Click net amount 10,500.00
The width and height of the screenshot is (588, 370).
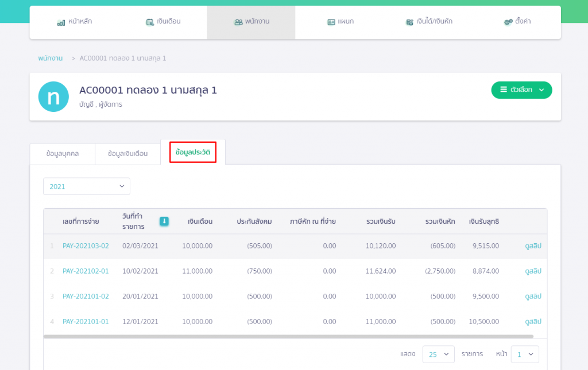483,321
